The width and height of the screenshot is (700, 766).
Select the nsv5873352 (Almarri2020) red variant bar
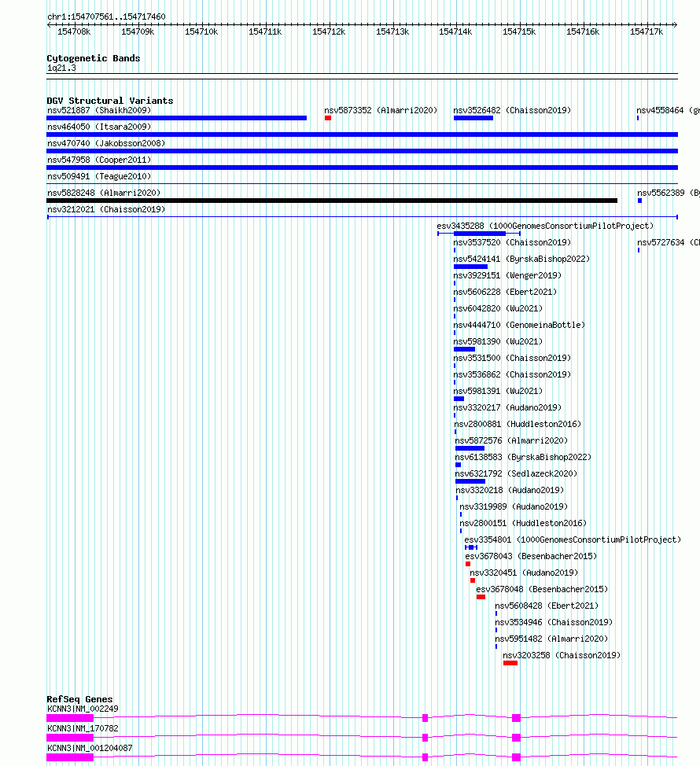[x=328, y=118]
